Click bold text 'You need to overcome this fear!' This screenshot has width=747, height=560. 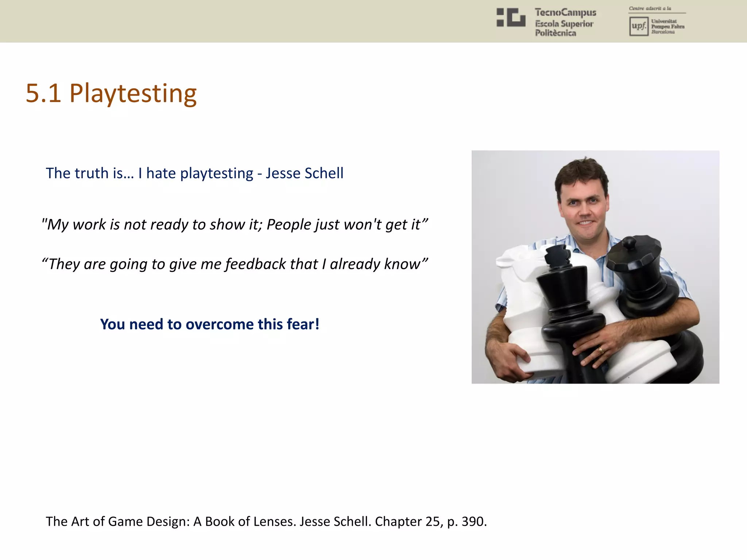[210, 324]
